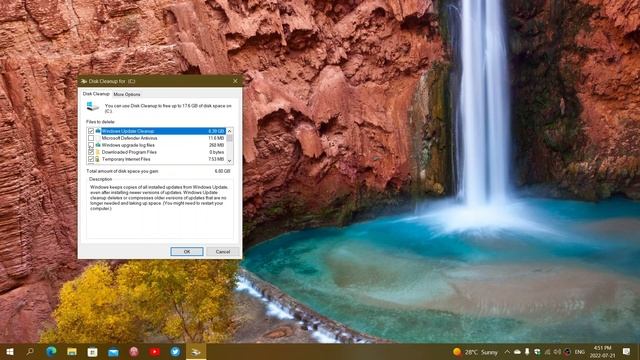
Task: Show hidden system tray icons
Action: pyautogui.click(x=507, y=352)
